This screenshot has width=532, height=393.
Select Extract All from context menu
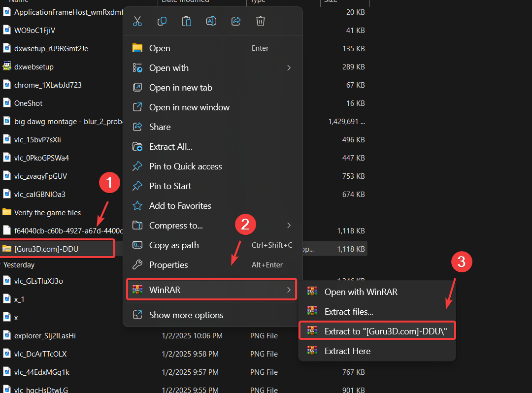click(x=170, y=147)
